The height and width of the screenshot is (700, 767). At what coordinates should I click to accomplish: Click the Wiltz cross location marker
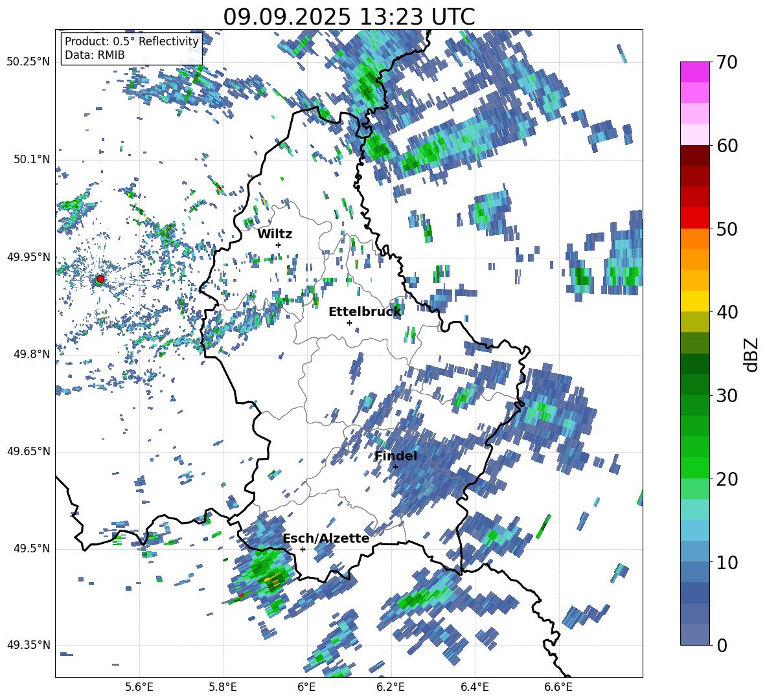[x=279, y=245]
